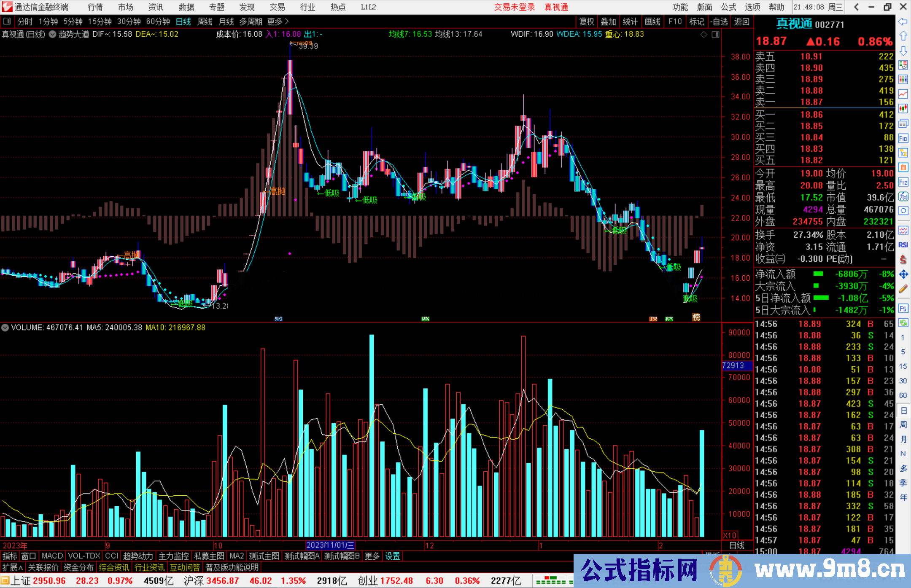The height and width of the screenshot is (588, 911).
Task: Click the candlestick chart sidebar icon
Action: coord(903,108)
